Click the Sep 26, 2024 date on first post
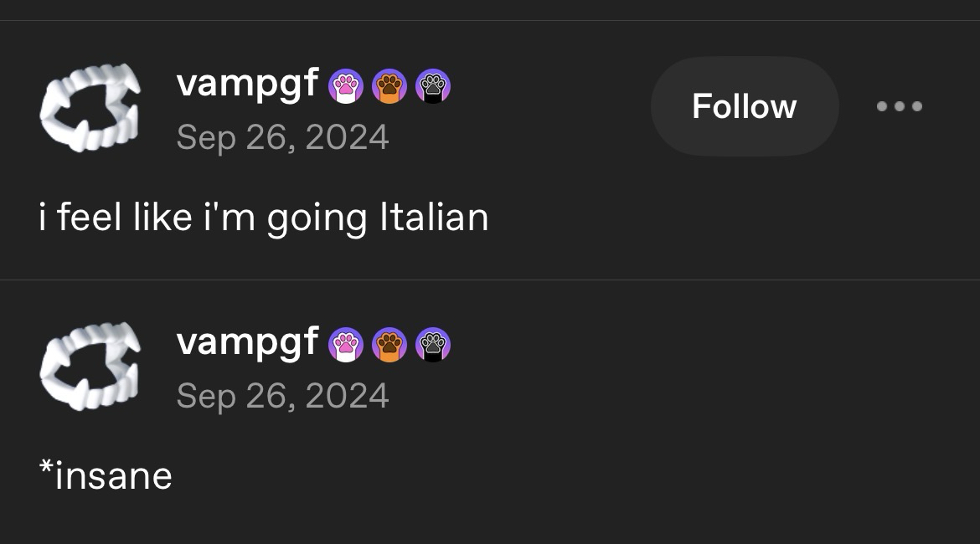Screen dimensions: 980x544 (282, 136)
